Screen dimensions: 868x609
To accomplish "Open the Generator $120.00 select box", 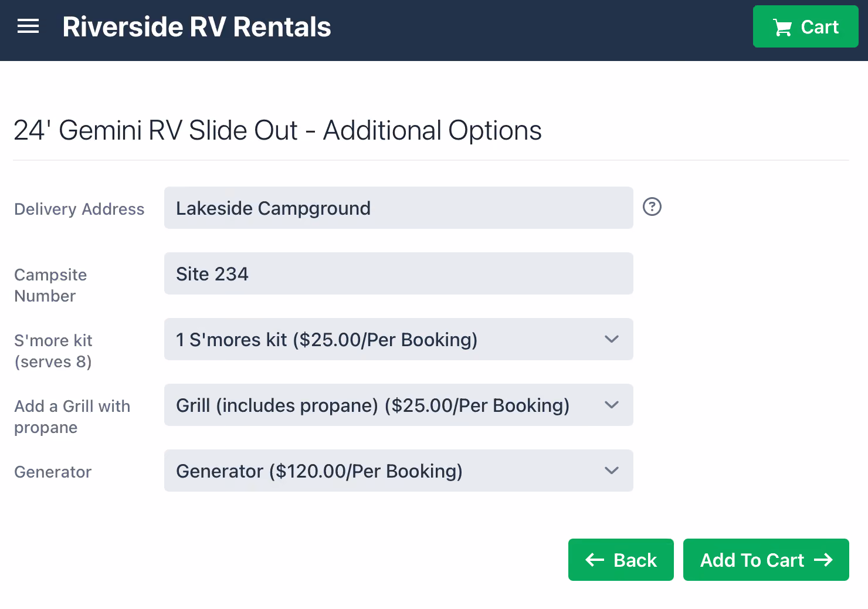I will (399, 471).
